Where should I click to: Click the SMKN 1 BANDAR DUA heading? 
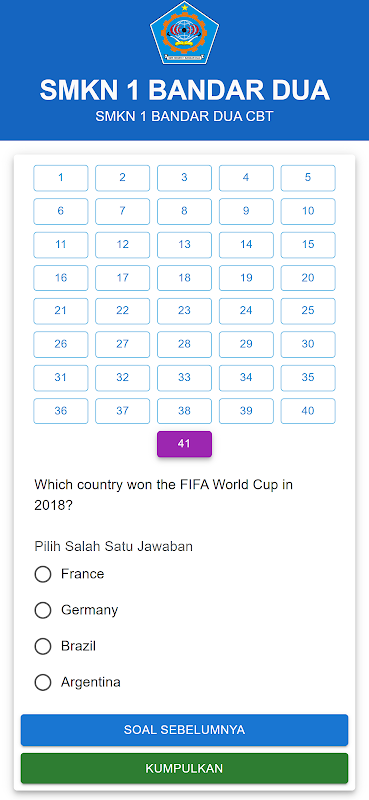(184, 90)
